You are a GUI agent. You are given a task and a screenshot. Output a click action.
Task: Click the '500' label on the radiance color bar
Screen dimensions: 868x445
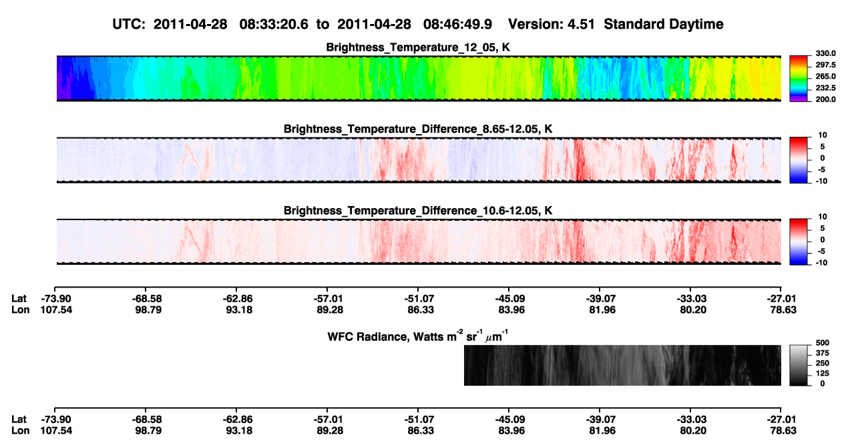tap(821, 342)
